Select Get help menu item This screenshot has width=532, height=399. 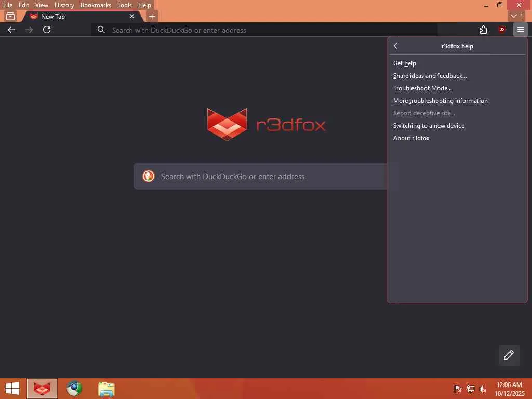point(457,63)
